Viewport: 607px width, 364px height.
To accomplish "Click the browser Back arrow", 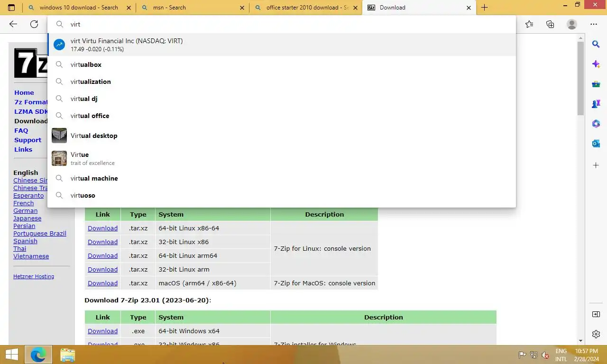I will point(13,24).
